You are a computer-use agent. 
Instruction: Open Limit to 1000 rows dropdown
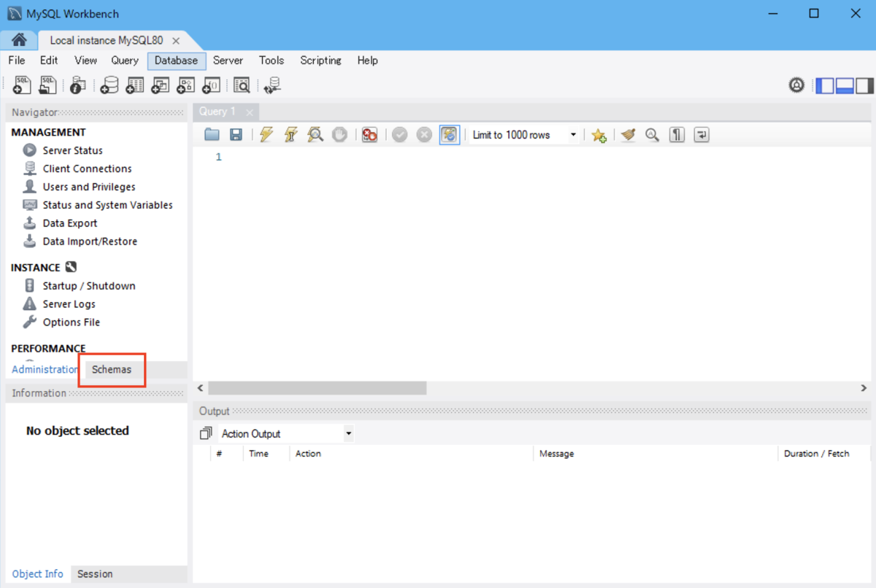tap(523, 135)
